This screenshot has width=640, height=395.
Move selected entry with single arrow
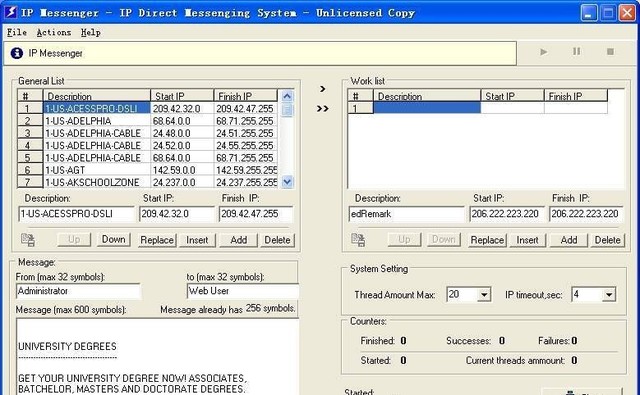tap(322, 89)
